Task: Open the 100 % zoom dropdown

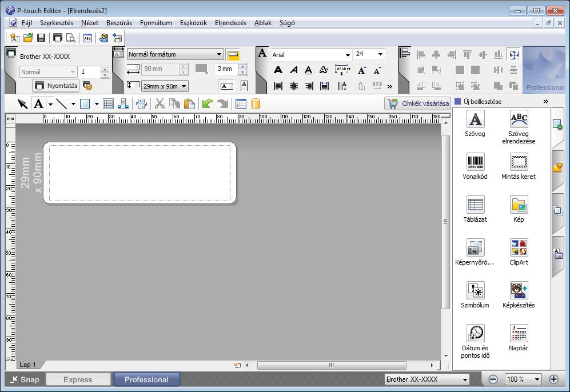Action: [523, 379]
